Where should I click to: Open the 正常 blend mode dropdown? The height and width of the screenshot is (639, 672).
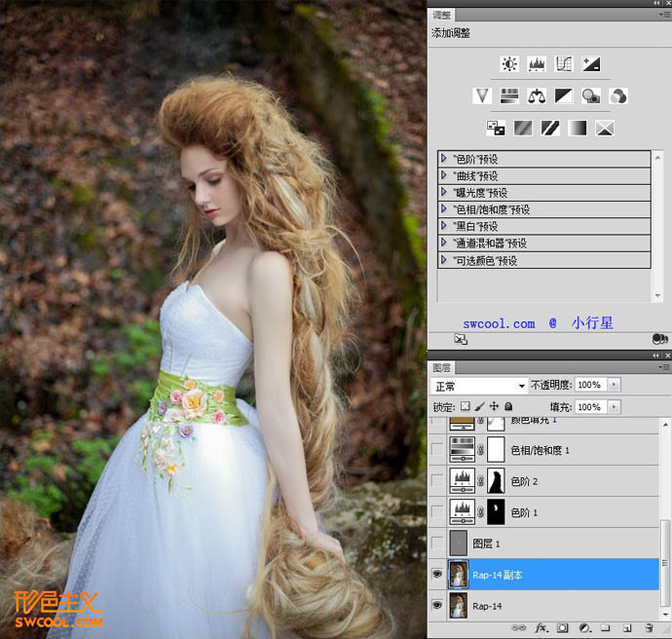click(x=479, y=386)
